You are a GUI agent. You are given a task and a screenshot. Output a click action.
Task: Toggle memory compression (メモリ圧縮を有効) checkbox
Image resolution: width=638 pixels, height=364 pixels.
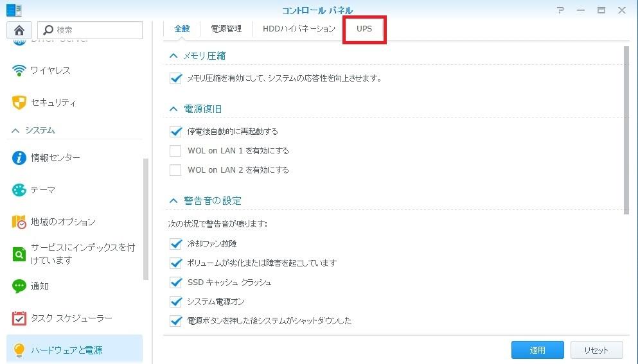pyautogui.click(x=175, y=78)
